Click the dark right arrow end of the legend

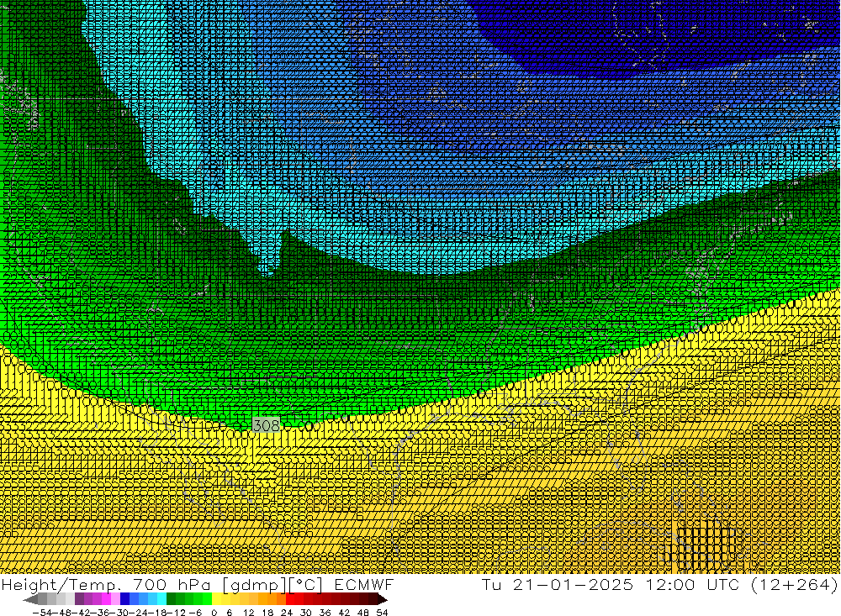(x=382, y=600)
